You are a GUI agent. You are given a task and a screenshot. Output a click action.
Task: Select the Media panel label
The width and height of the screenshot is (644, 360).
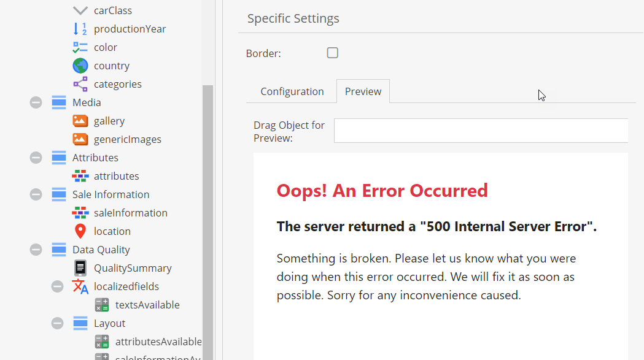click(x=87, y=102)
